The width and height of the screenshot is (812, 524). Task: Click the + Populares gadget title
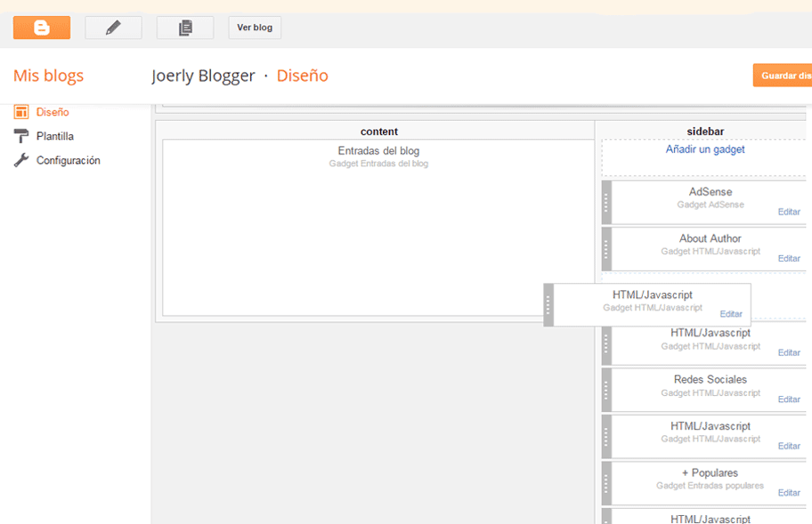pyautogui.click(x=710, y=472)
